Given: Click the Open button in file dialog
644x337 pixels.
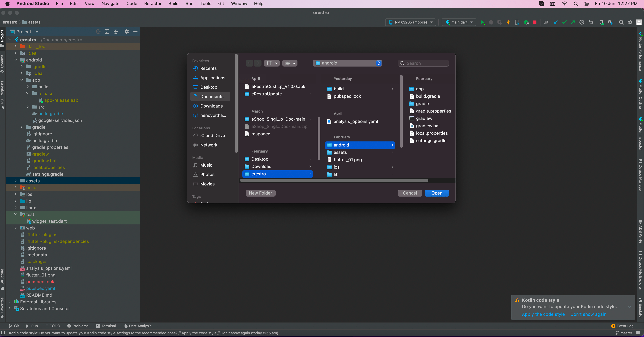Looking at the screenshot, I should click(x=437, y=193).
